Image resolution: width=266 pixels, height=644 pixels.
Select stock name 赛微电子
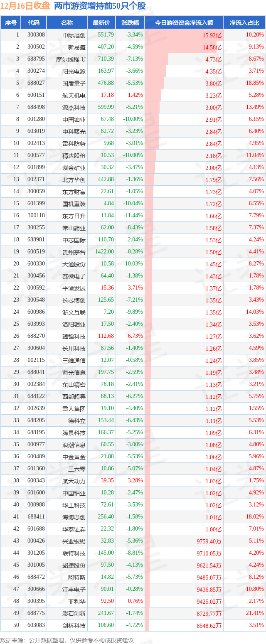tap(74, 276)
